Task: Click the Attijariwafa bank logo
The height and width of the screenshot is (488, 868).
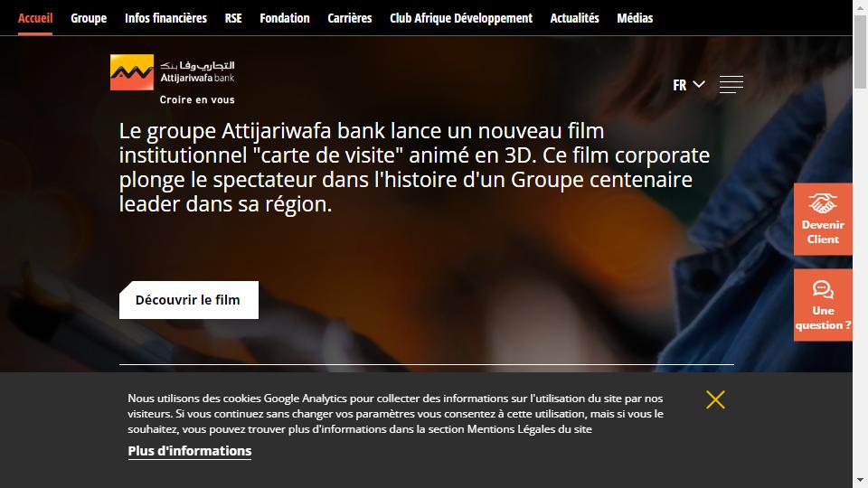Action: click(173, 80)
